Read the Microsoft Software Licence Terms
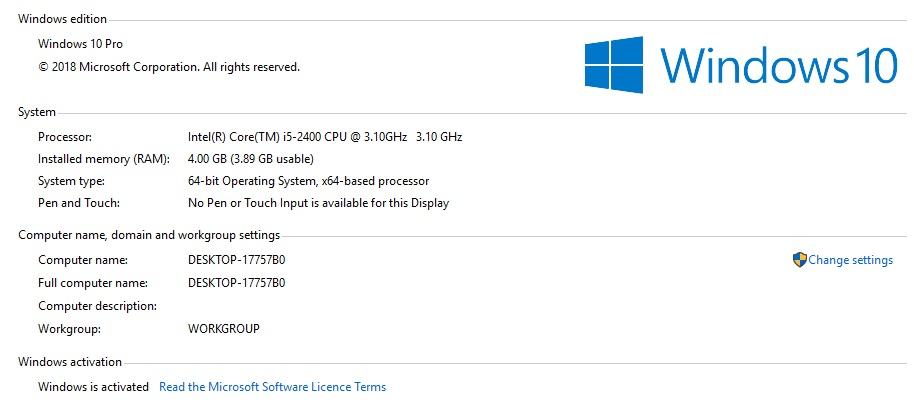The image size is (914, 404). pyautogui.click(x=272, y=387)
